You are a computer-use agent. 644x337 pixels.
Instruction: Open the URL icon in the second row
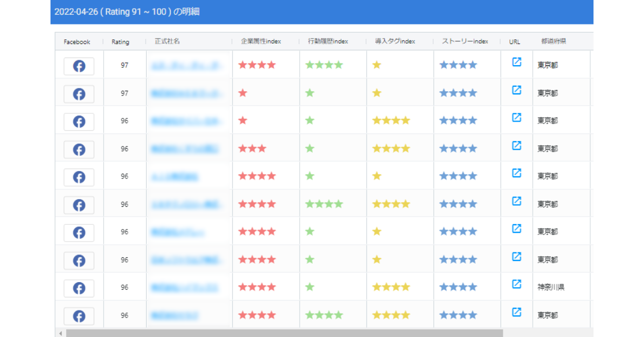tap(516, 90)
